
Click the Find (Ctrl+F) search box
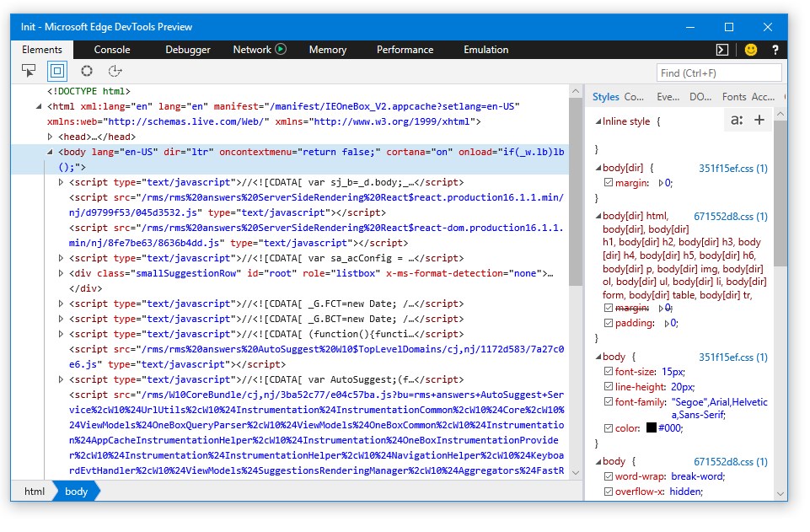pyautogui.click(x=719, y=73)
